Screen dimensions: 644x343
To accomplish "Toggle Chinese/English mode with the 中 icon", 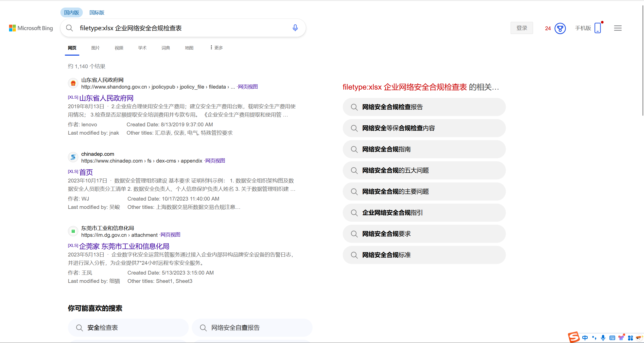I will tap(585, 338).
